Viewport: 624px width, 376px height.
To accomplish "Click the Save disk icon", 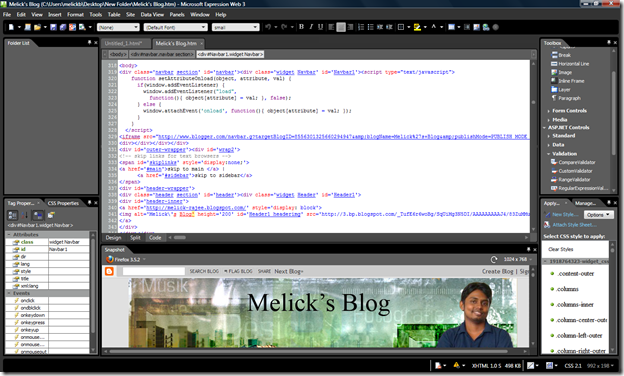I will coord(53,27).
